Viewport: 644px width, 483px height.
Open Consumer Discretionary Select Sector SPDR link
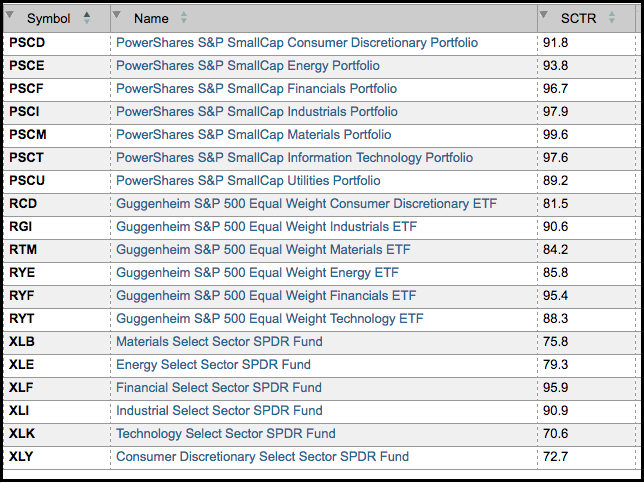coord(262,457)
